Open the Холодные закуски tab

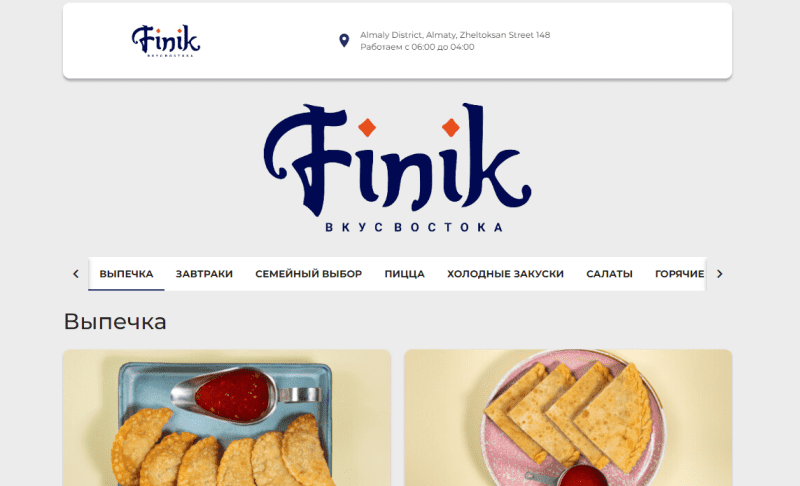pos(506,274)
